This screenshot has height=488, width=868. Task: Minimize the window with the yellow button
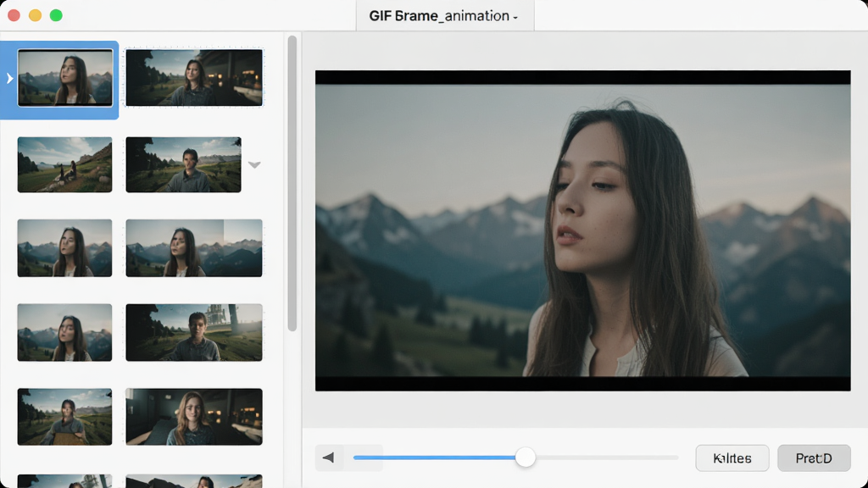tap(35, 15)
